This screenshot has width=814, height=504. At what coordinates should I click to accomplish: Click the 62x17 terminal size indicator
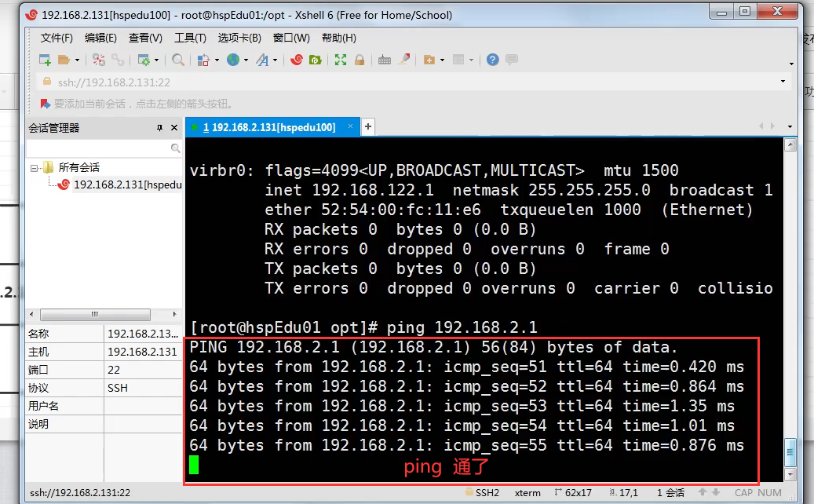573,492
